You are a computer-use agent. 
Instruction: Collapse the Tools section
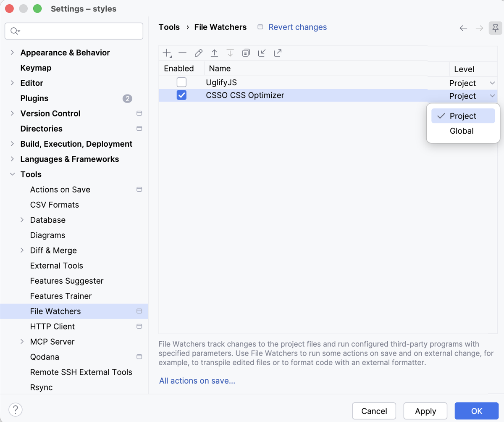click(x=12, y=174)
